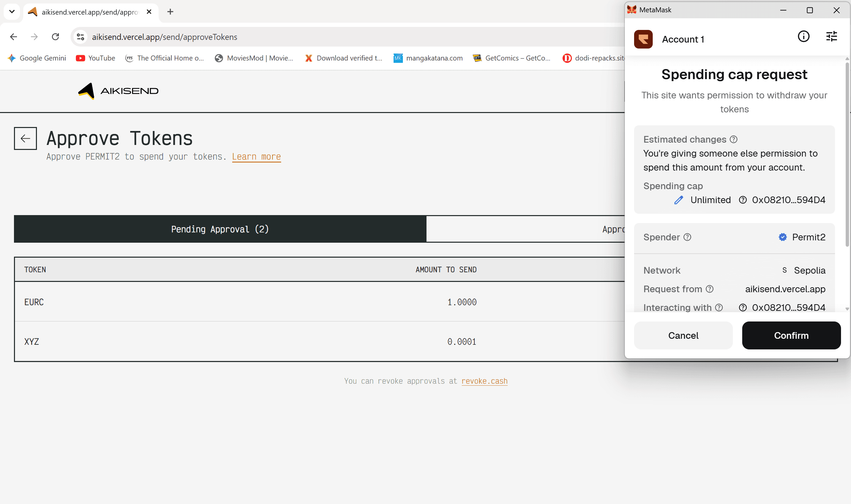Click the Interacting with help icon

(719, 308)
